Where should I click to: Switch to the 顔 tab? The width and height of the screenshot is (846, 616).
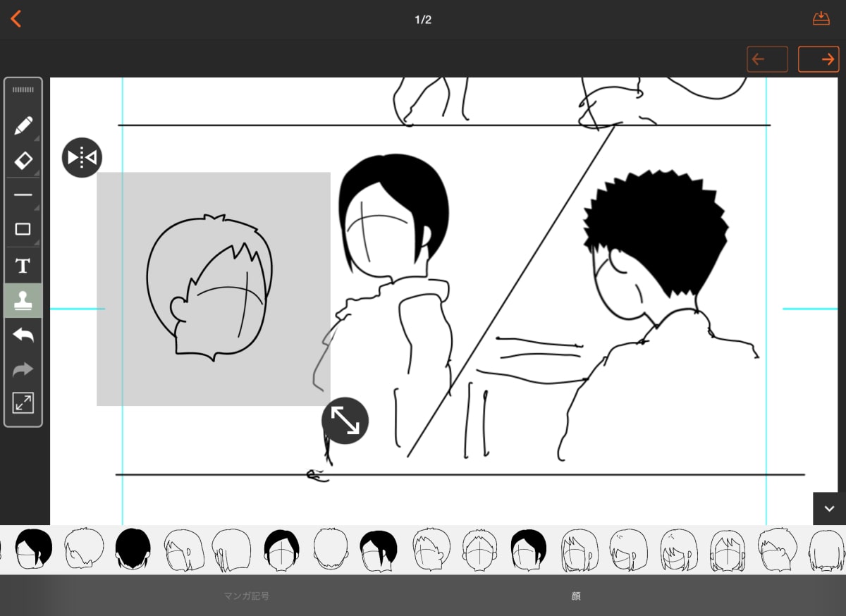(577, 596)
